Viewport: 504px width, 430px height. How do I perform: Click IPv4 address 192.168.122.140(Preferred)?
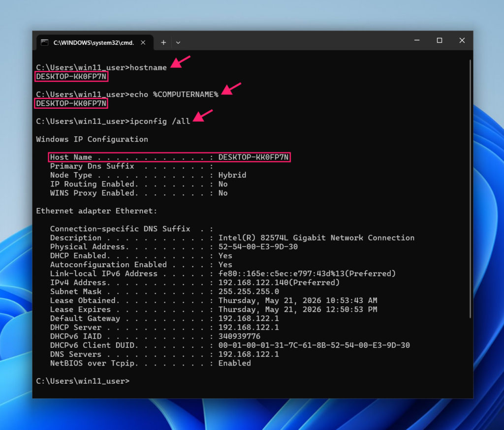[279, 283]
